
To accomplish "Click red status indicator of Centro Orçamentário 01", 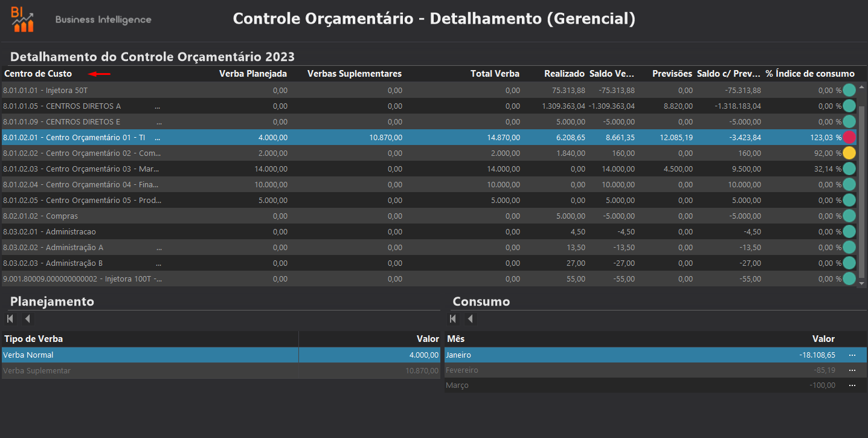I will pos(849,137).
